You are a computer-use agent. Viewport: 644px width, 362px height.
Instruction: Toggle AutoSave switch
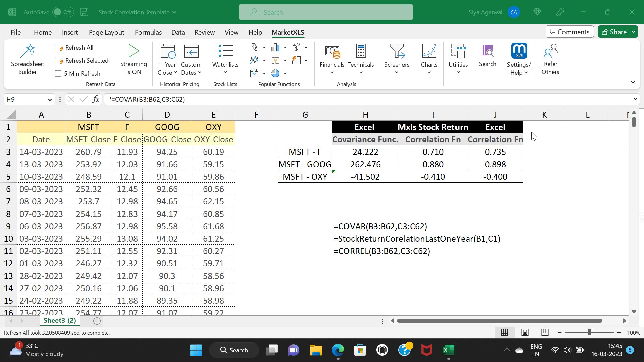[63, 12]
